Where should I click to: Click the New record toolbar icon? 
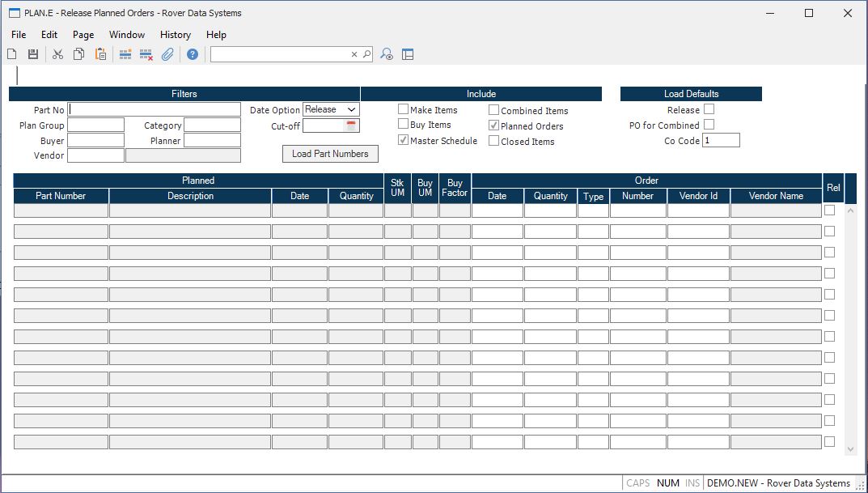[x=12, y=54]
